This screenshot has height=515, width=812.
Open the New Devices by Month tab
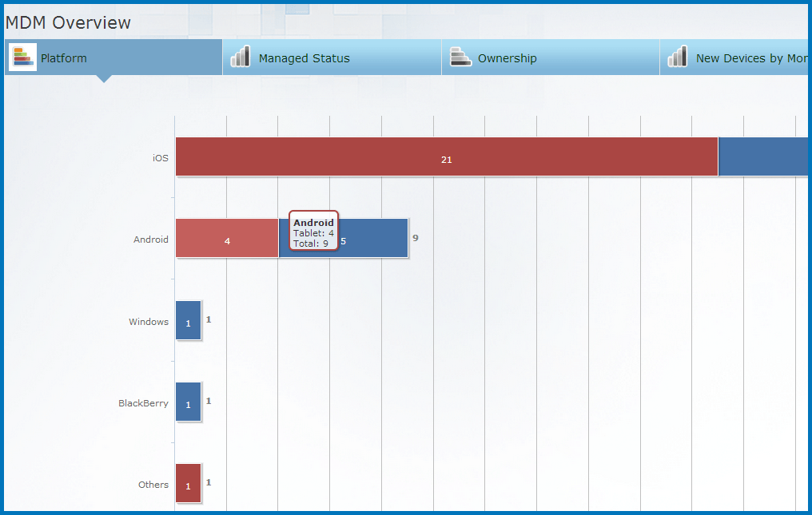tap(734, 57)
